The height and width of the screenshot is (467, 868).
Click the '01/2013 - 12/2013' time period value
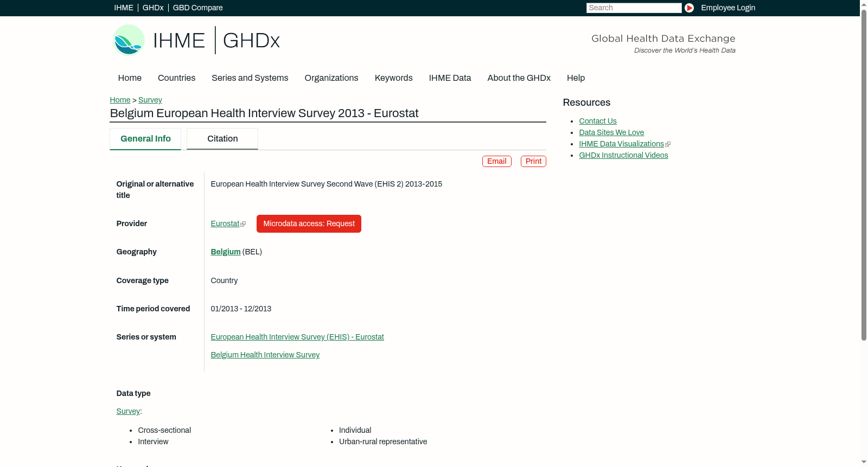coord(241,309)
